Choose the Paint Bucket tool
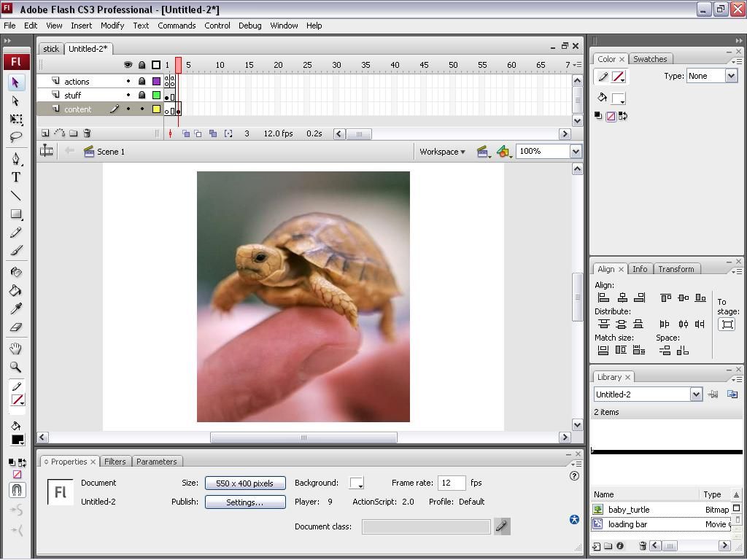This screenshot has width=747, height=560. coord(15,290)
